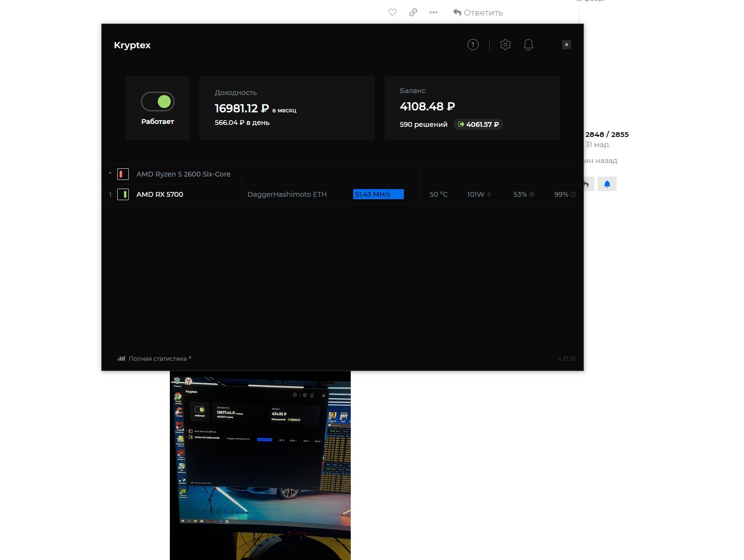This screenshot has height=560, width=744.
Task: Close the Kryptex window with X
Action: point(566,45)
